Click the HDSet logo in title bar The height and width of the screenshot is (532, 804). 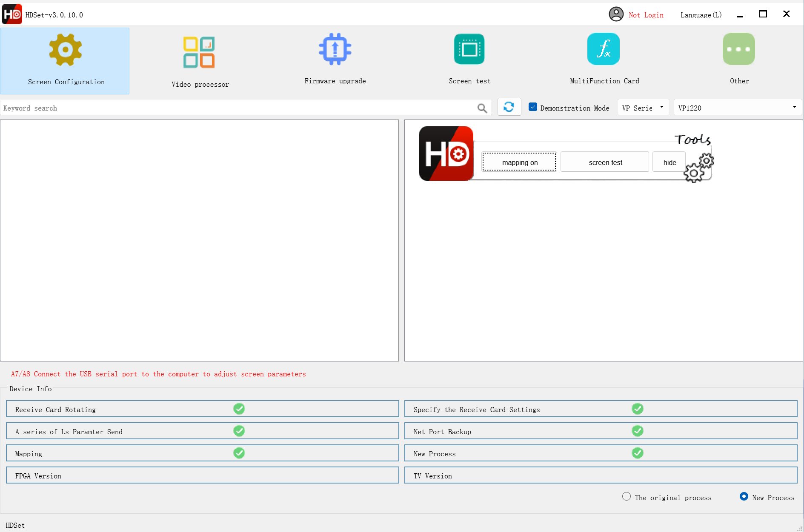(x=12, y=14)
